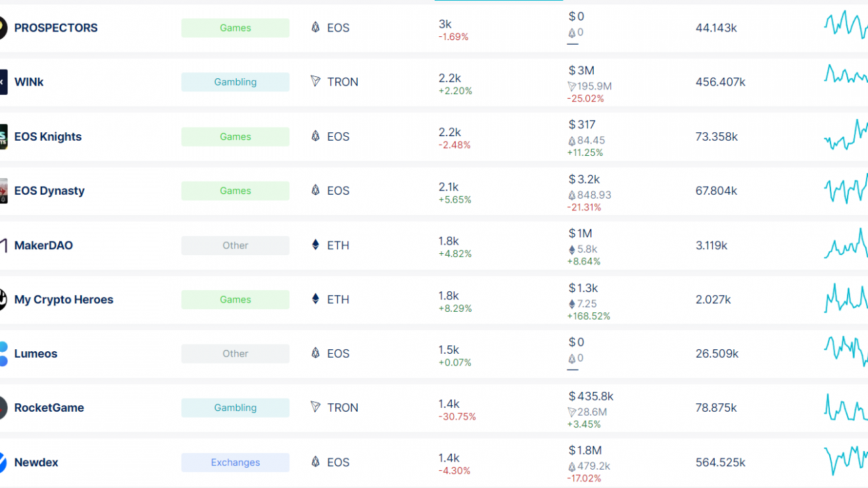
Task: Click the MakerDAO logo icon
Action: click(3, 245)
